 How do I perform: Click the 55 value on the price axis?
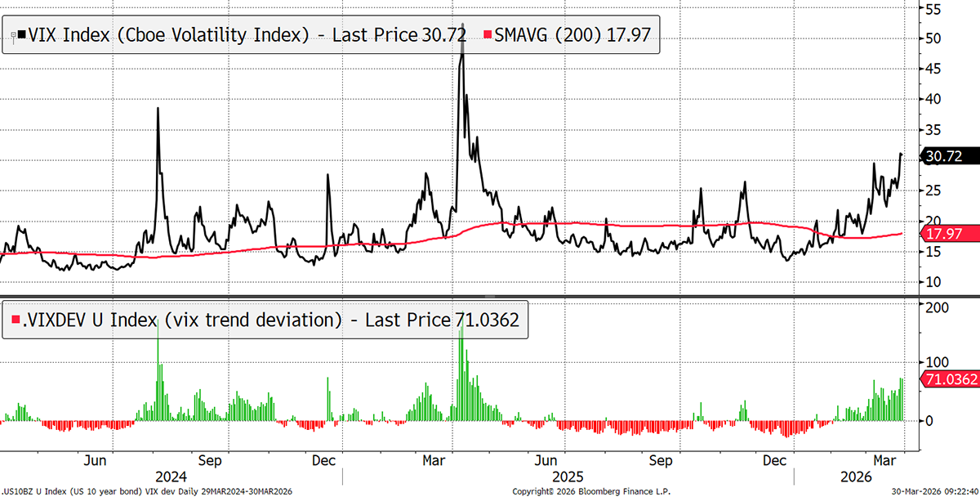[x=933, y=8]
